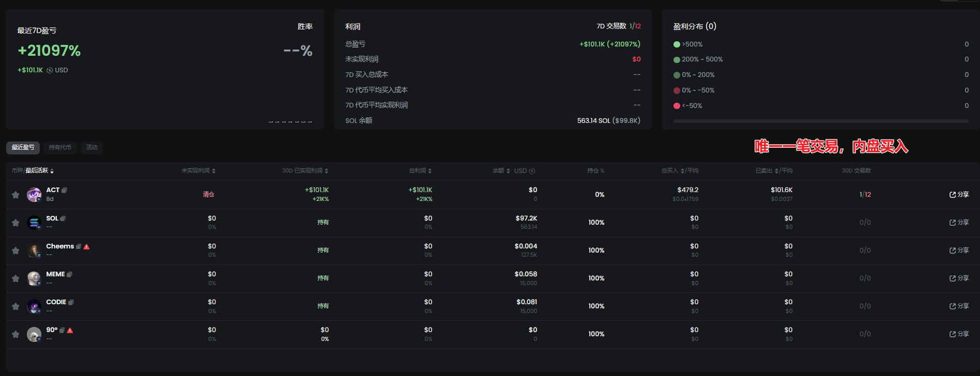Favorite the ACT token with star
Image resolution: width=980 pixels, height=376 pixels.
click(16, 195)
